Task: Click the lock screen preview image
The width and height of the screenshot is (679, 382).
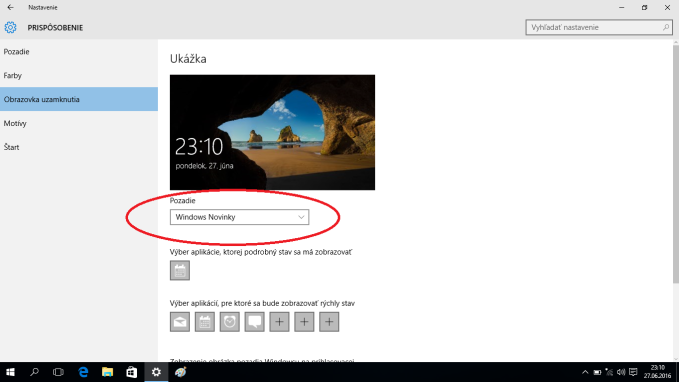Action: [x=272, y=132]
